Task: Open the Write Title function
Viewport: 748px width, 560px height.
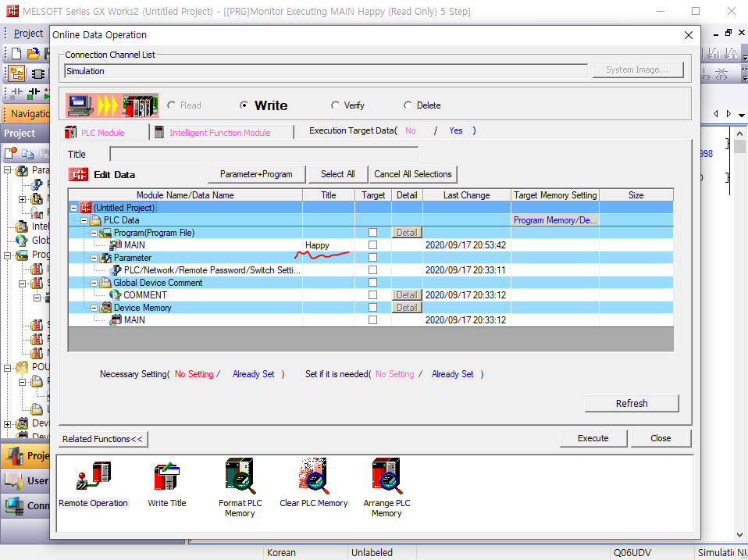Action: click(x=167, y=483)
